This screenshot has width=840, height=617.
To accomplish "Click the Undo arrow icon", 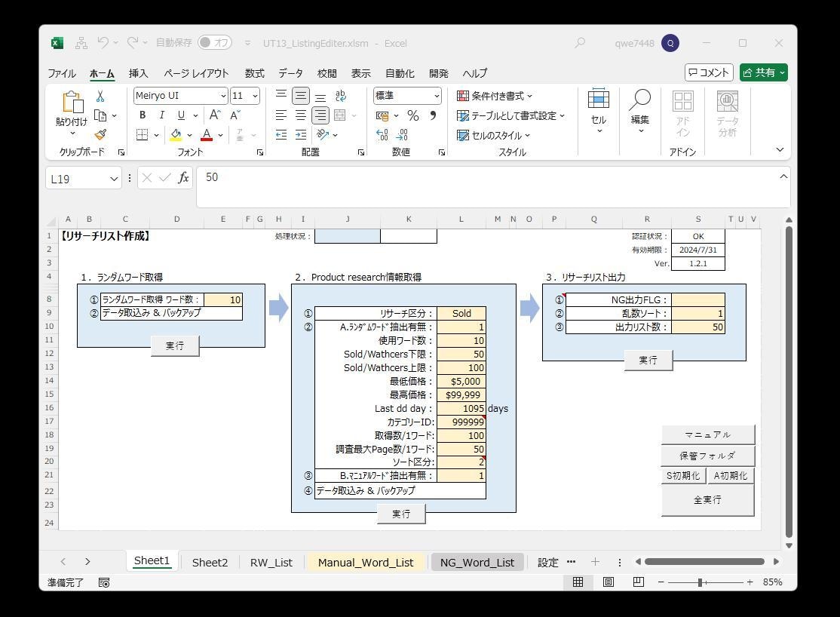I will 103,43.
